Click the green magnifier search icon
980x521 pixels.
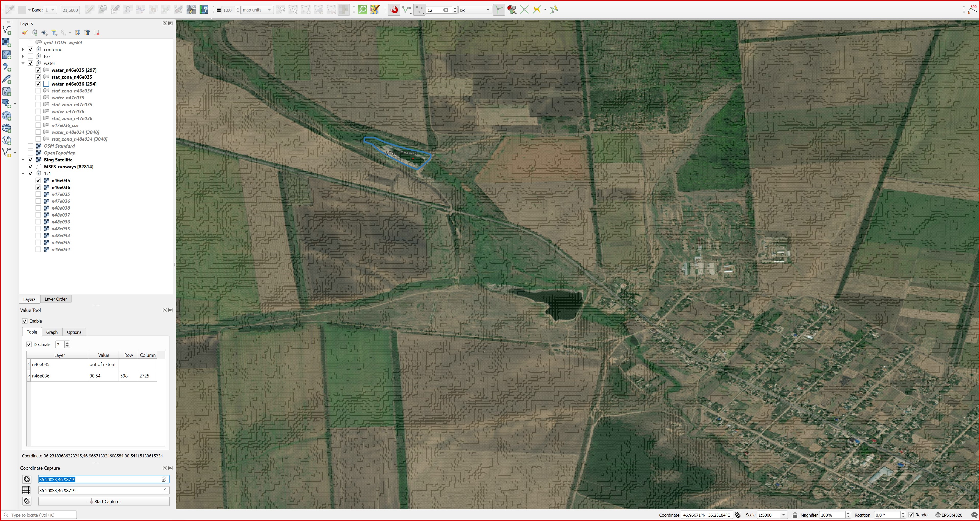(x=363, y=9)
